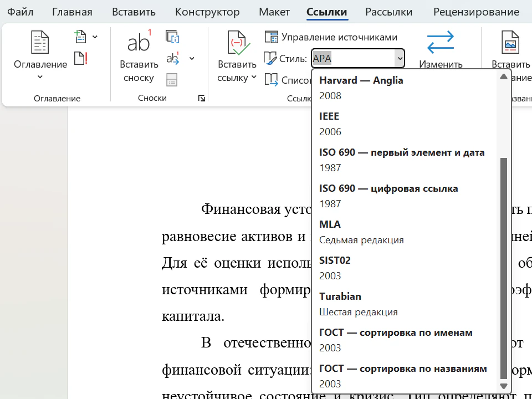Click the Insert Endnote icon
The height and width of the screenshot is (399, 532).
[172, 37]
